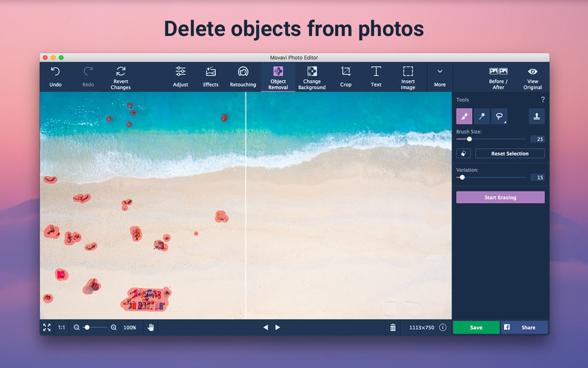Switch to the Eraser tool
This screenshot has height=368, width=588.
(463, 153)
